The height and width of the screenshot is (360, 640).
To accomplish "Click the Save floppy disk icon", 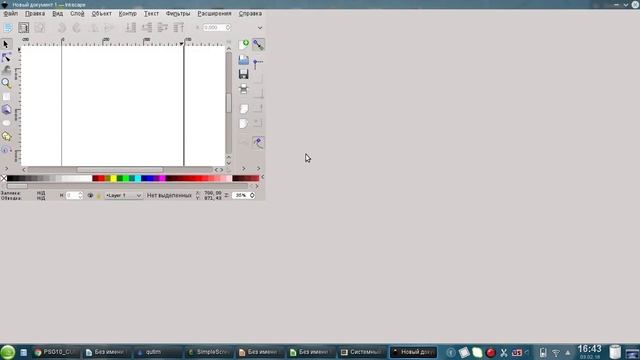I will coord(244,74).
